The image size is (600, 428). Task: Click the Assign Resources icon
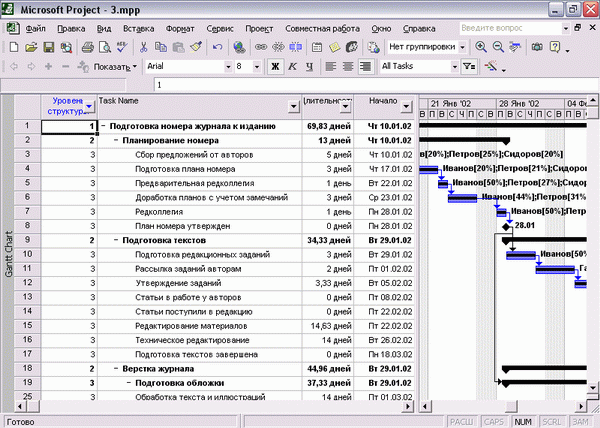[352, 47]
